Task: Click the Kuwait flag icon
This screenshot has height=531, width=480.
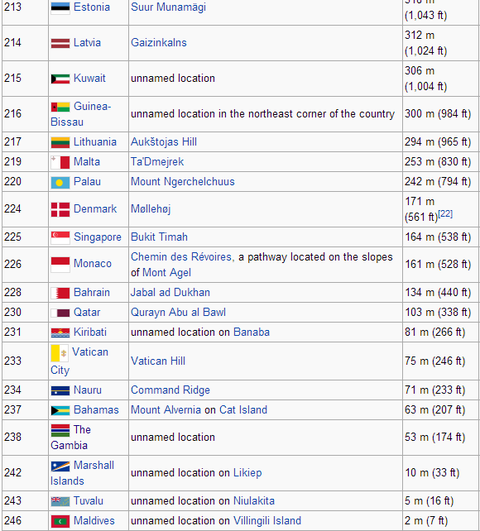Action: [60, 79]
